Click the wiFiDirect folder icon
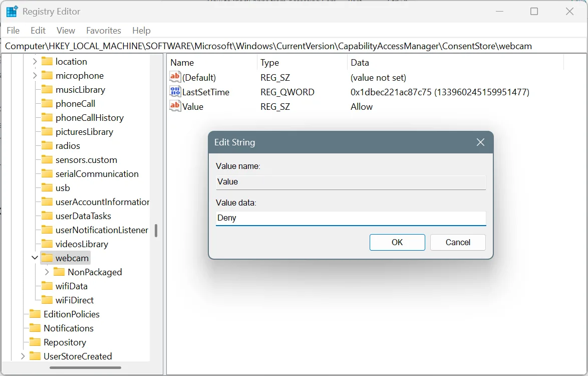This screenshot has width=588, height=376. pos(47,300)
